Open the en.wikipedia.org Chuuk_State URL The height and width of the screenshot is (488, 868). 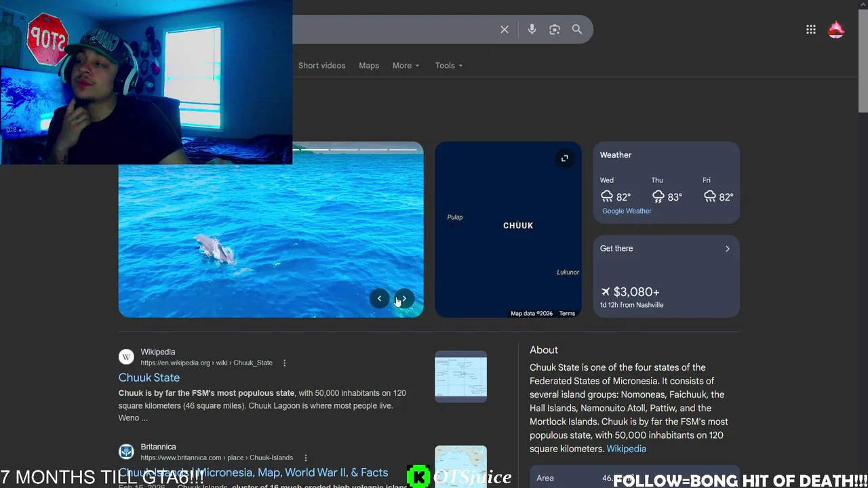[207, 363]
